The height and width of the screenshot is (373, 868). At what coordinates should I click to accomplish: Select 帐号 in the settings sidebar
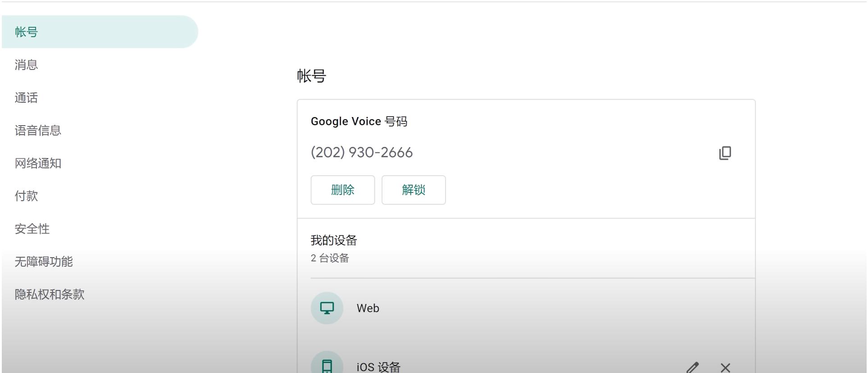coord(100,32)
